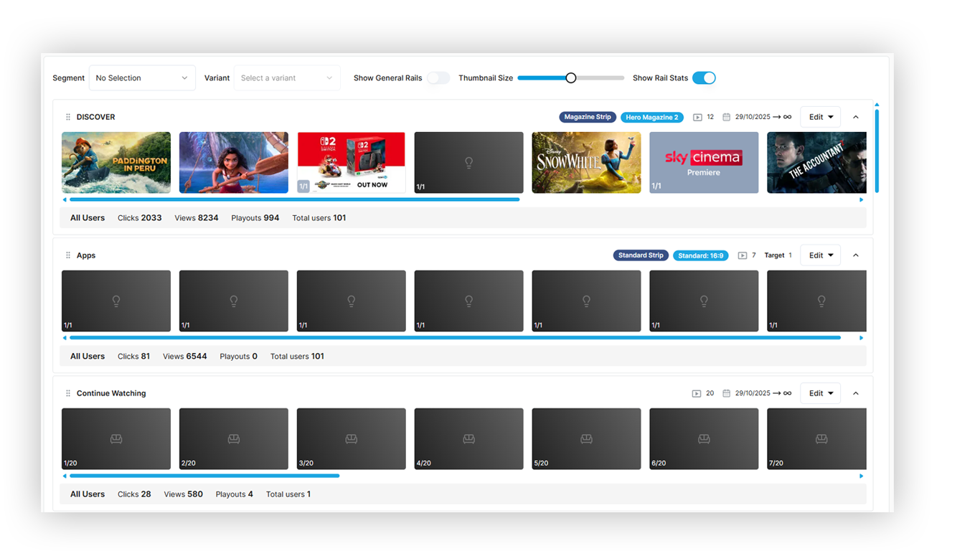The image size is (980, 551).
Task: Open the Edit dropdown for DISCOVER rail
Action: coord(821,117)
